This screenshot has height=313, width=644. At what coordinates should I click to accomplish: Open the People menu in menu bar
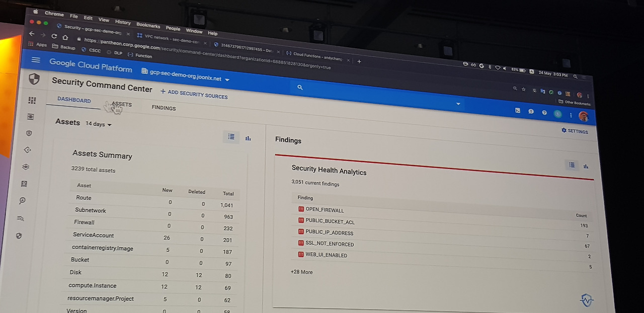(x=173, y=28)
